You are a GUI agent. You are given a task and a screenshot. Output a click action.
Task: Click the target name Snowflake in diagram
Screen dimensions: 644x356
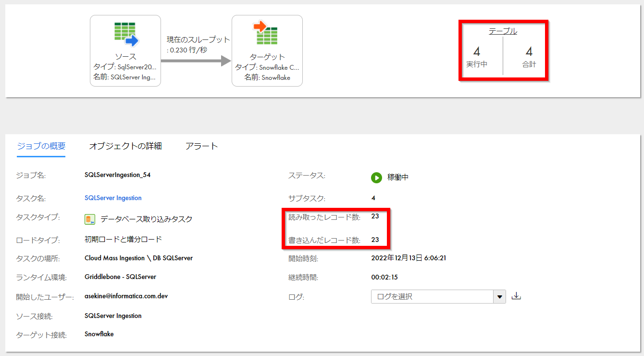pos(267,77)
